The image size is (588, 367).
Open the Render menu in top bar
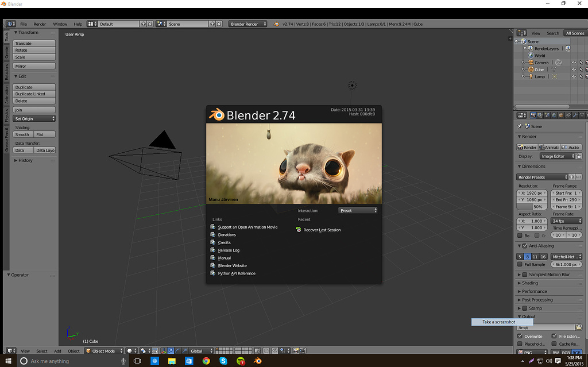point(40,24)
